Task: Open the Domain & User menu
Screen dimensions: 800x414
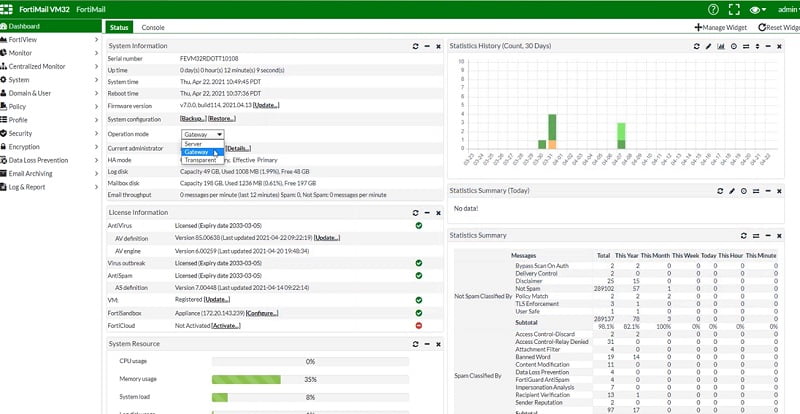Action: pyautogui.click(x=51, y=93)
